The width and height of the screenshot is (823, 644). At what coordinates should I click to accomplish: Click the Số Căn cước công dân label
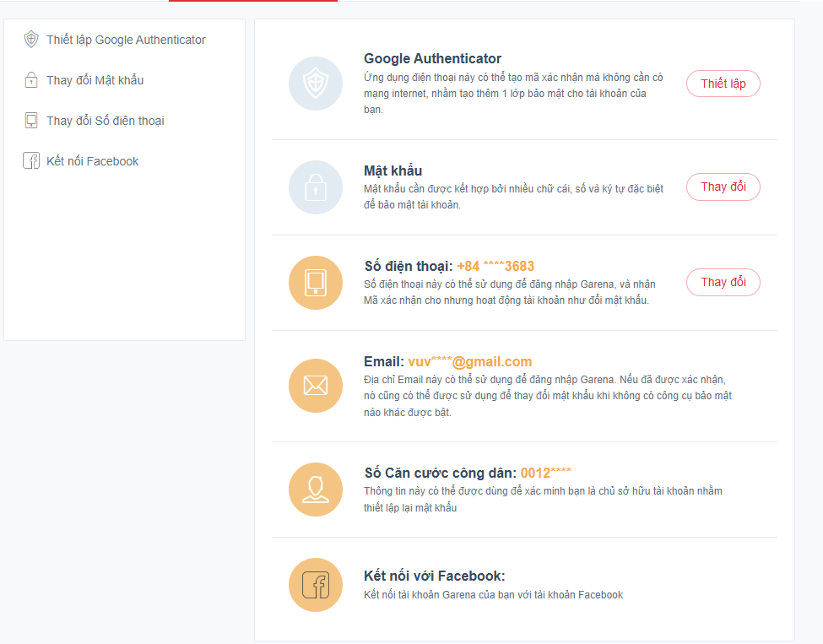pyautogui.click(x=441, y=473)
